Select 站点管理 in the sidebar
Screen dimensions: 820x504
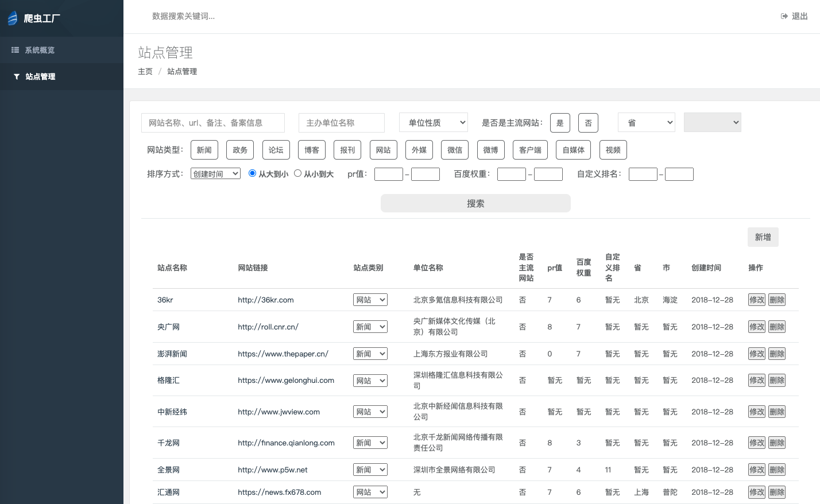pyautogui.click(x=40, y=76)
